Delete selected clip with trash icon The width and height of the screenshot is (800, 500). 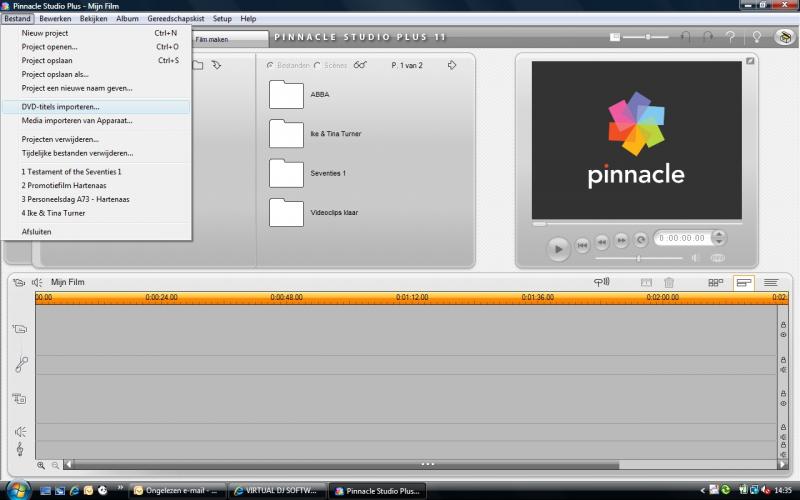[669, 282]
